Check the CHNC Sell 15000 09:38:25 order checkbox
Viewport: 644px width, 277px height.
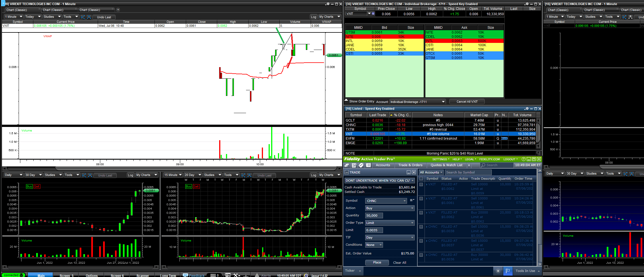421,227
